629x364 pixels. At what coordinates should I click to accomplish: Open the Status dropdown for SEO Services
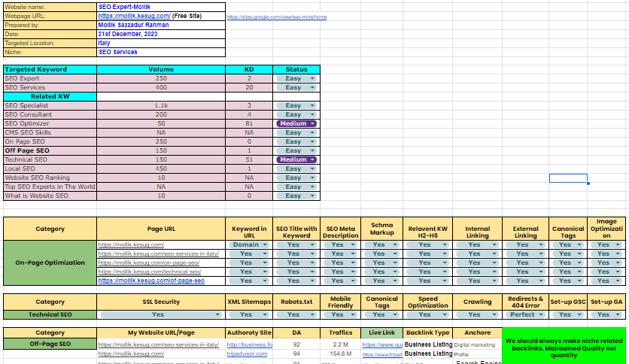[296, 87]
